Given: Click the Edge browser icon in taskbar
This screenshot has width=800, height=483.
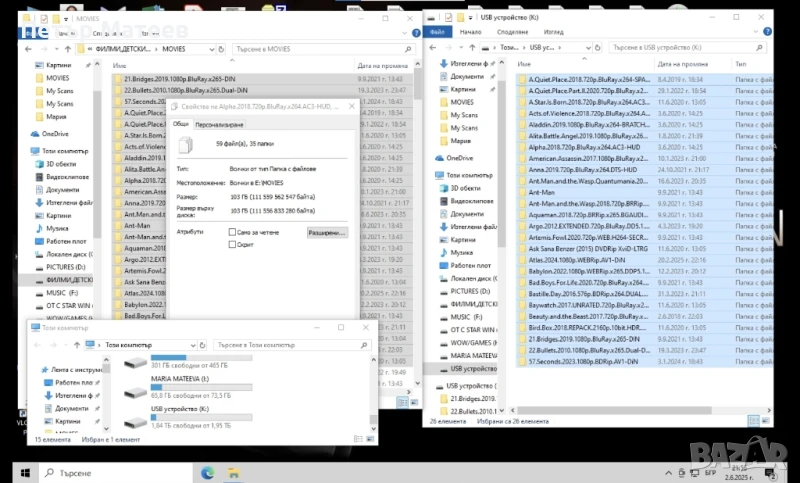Looking at the screenshot, I should click(x=207, y=471).
